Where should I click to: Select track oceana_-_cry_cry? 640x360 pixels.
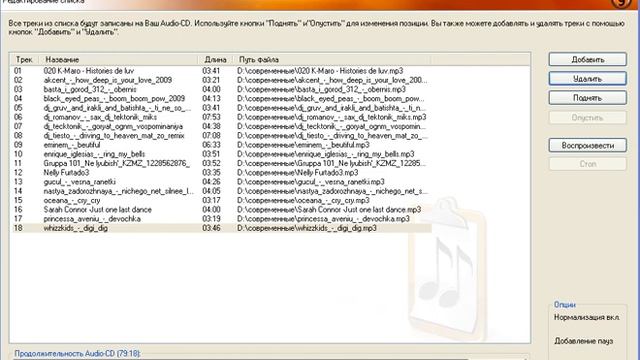(221, 200)
